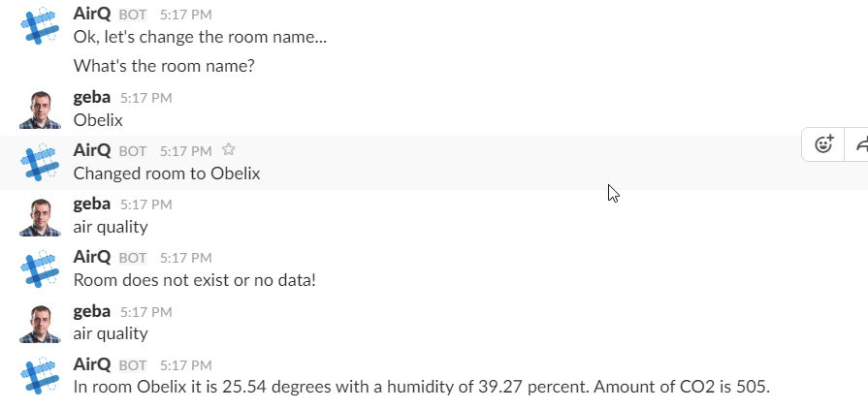
Task: Click geba's avatar next to the "Obelix" message
Action: (40, 110)
